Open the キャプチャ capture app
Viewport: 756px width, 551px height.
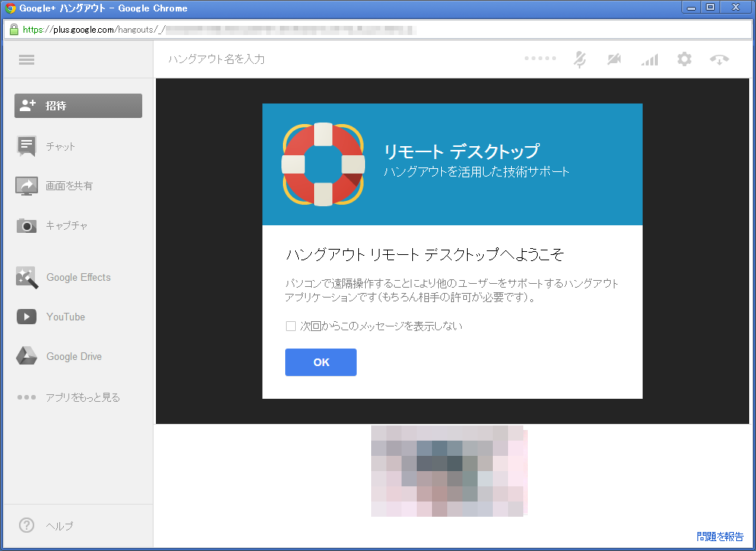65,225
